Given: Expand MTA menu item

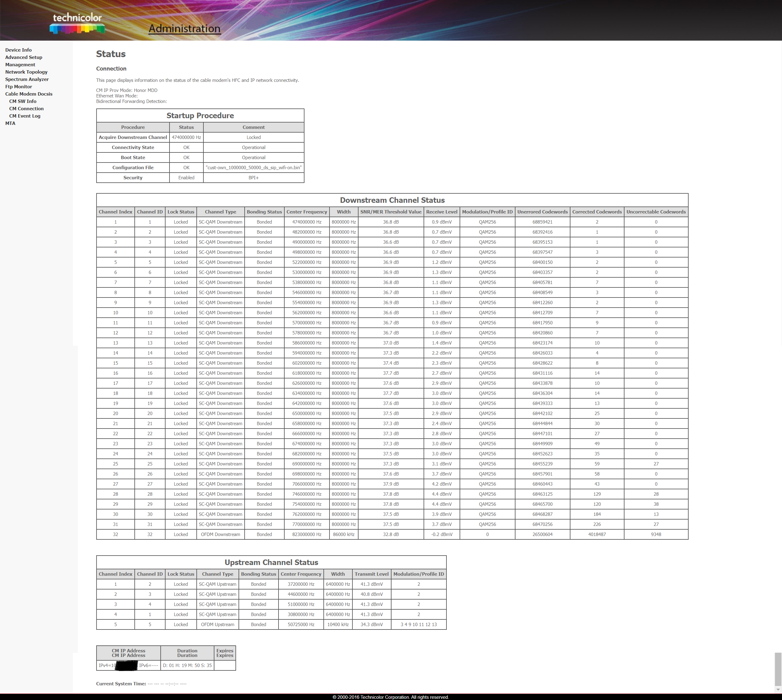Looking at the screenshot, I should pyautogui.click(x=10, y=123).
